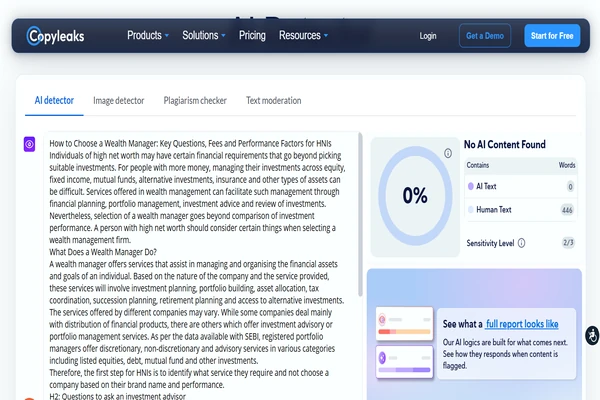
Task: Click the 'How to Choose a Wealth Manager' title line
Action: (190, 144)
